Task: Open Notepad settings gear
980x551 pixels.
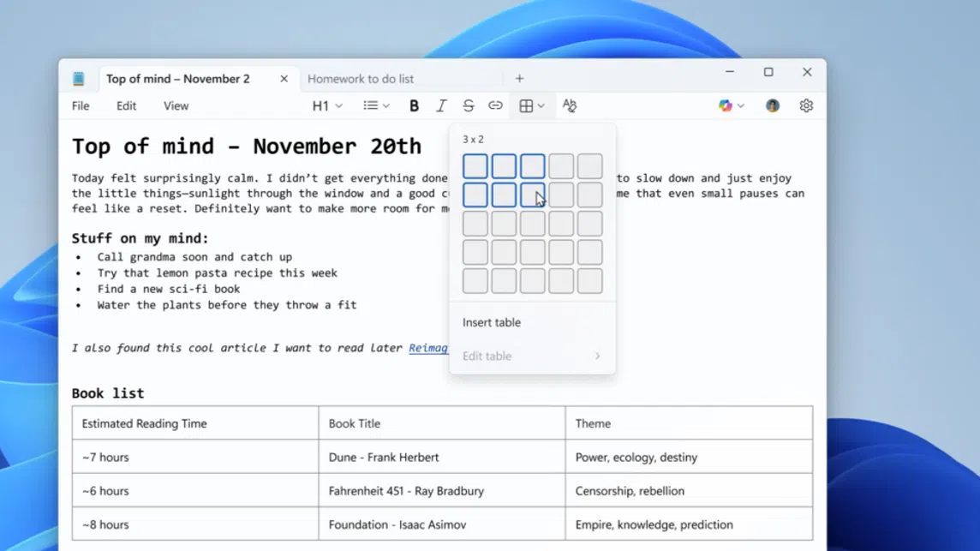Action: tap(806, 106)
